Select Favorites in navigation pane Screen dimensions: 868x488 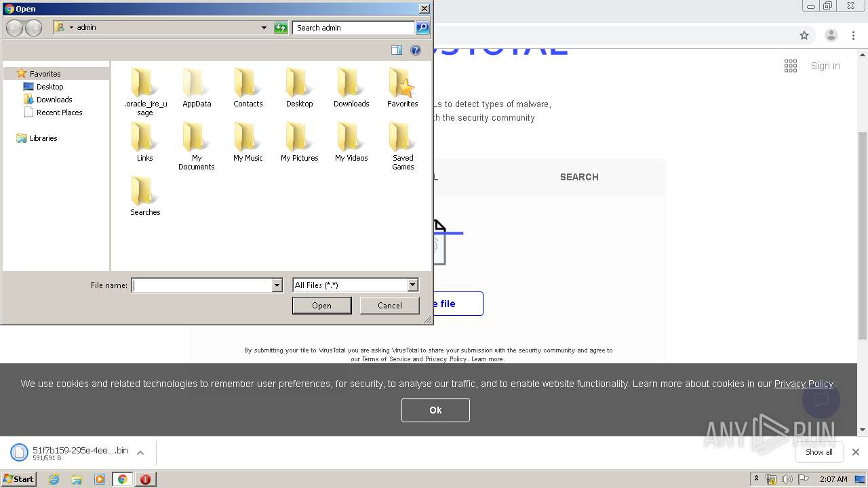click(x=45, y=73)
